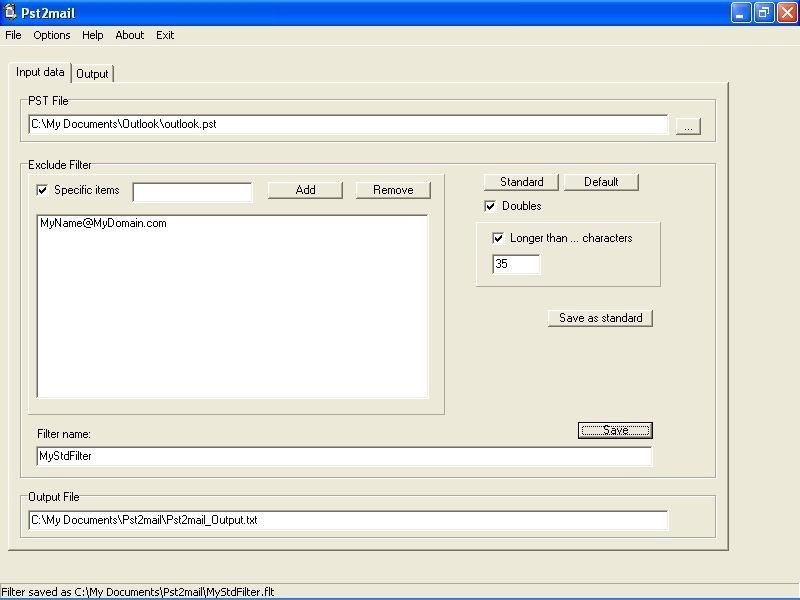Click the PST File path field
800x600 pixels.
coord(348,124)
